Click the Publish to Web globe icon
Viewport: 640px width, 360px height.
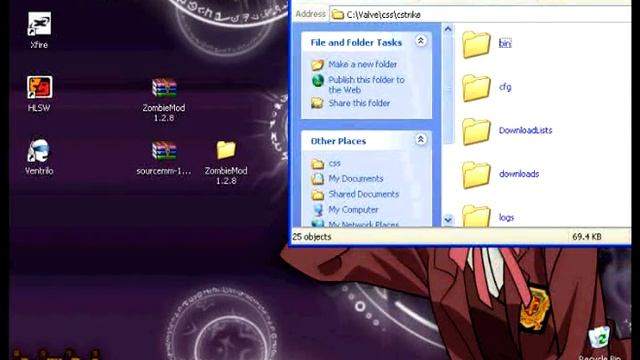pos(318,81)
